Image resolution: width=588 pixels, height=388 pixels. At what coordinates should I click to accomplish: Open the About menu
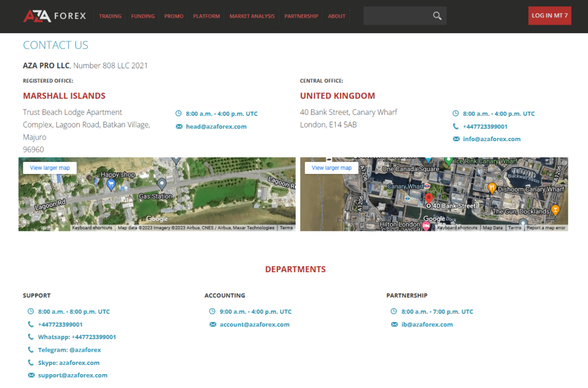336,16
